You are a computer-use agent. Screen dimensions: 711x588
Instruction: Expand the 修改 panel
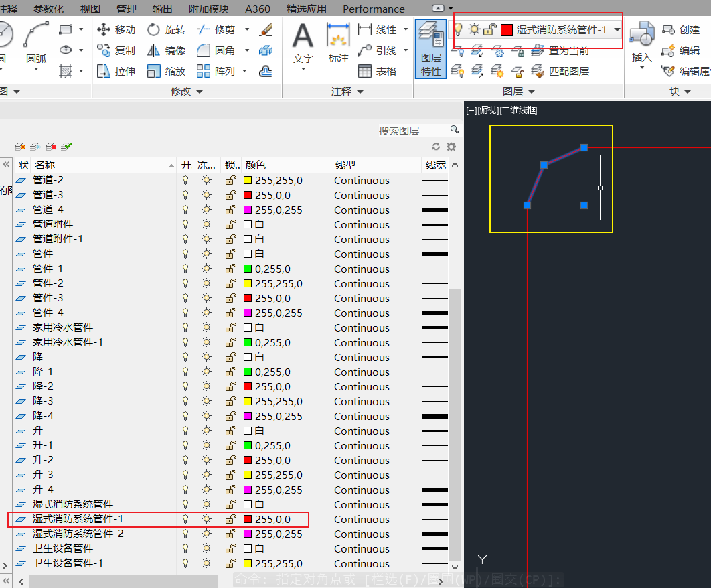coord(186,92)
